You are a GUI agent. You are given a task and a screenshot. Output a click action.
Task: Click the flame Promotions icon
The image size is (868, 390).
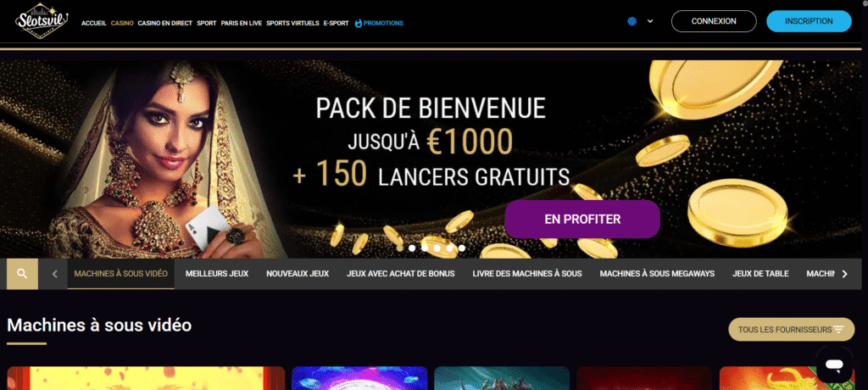tap(359, 23)
